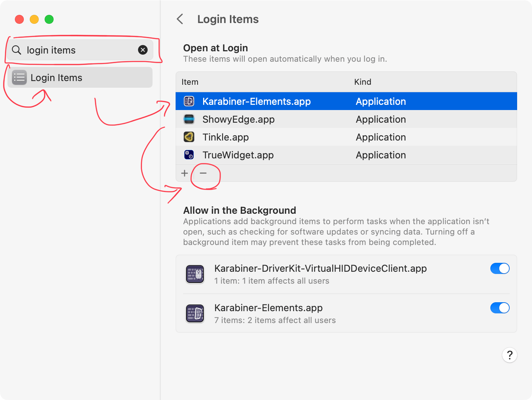The width and height of the screenshot is (532, 400).
Task: Select the Login Items sidebar result
Action: pyautogui.click(x=80, y=77)
